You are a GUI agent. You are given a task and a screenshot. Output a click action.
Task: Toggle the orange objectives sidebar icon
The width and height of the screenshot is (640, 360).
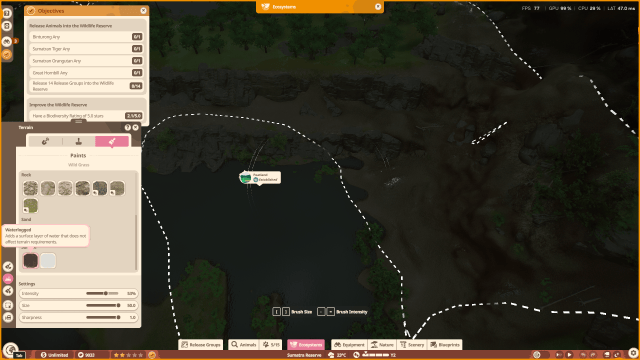(7, 55)
